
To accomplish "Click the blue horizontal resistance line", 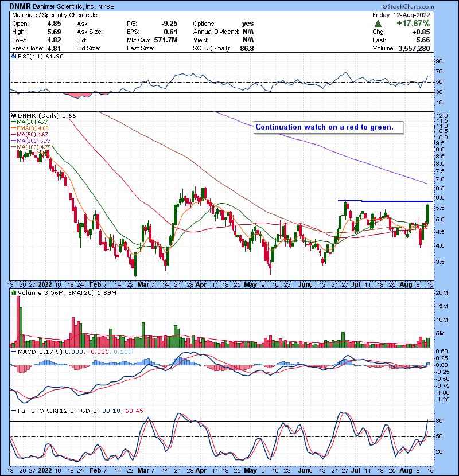I will click(x=385, y=201).
